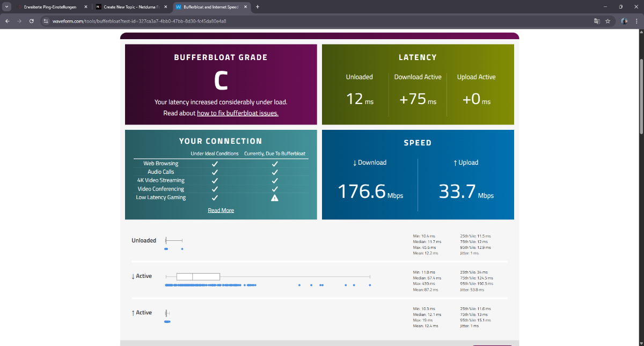
Task: Close the Erweiterte Ping-Einstellungen tab
Action: click(x=86, y=7)
